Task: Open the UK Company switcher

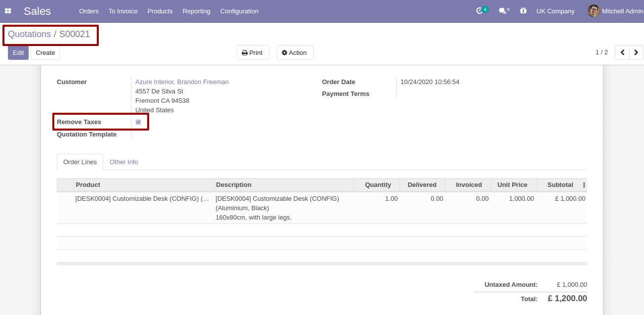Action: click(556, 11)
